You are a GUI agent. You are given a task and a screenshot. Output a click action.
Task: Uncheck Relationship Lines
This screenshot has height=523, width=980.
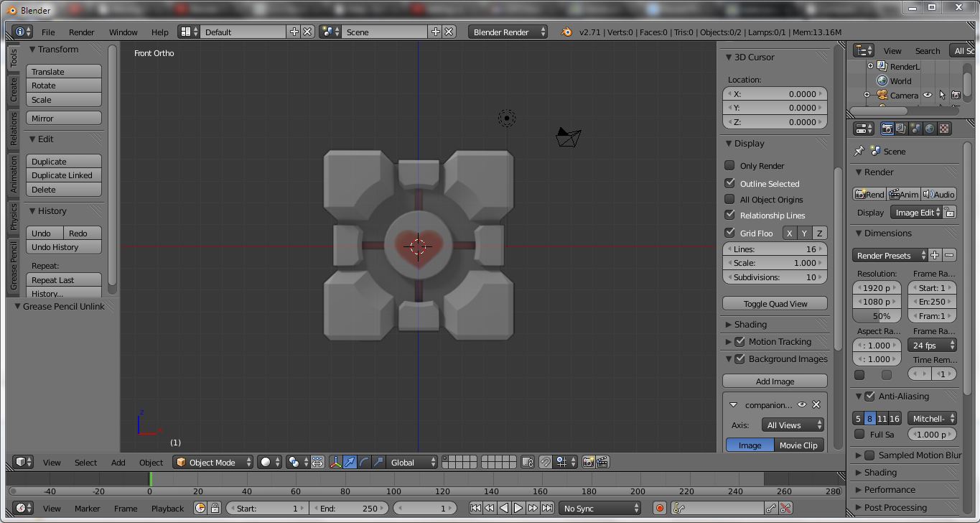[x=729, y=215]
